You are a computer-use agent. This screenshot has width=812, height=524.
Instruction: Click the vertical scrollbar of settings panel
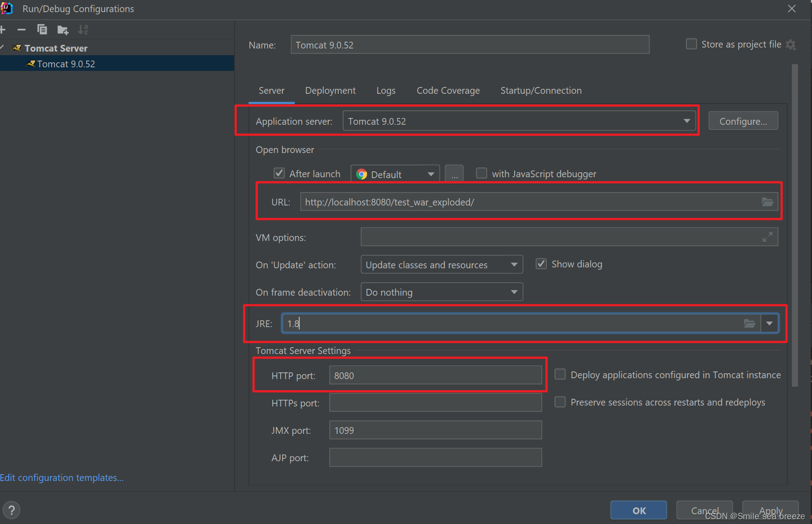[x=795, y=224]
